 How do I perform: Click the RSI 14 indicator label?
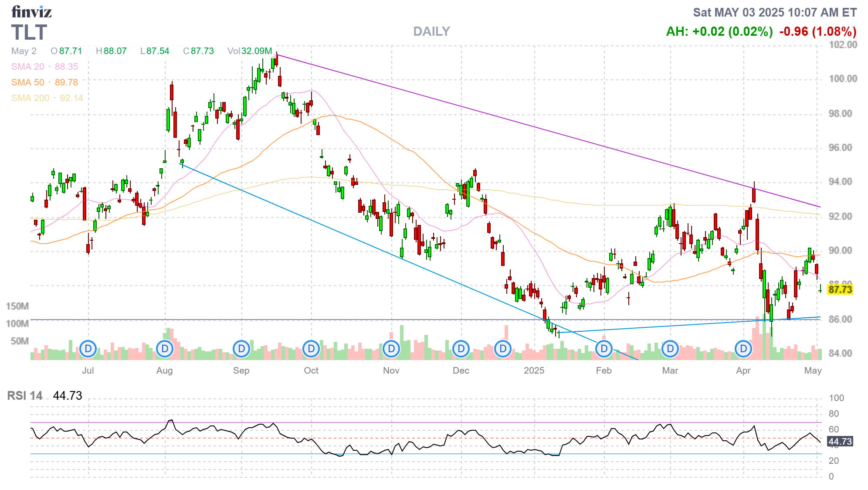point(25,396)
